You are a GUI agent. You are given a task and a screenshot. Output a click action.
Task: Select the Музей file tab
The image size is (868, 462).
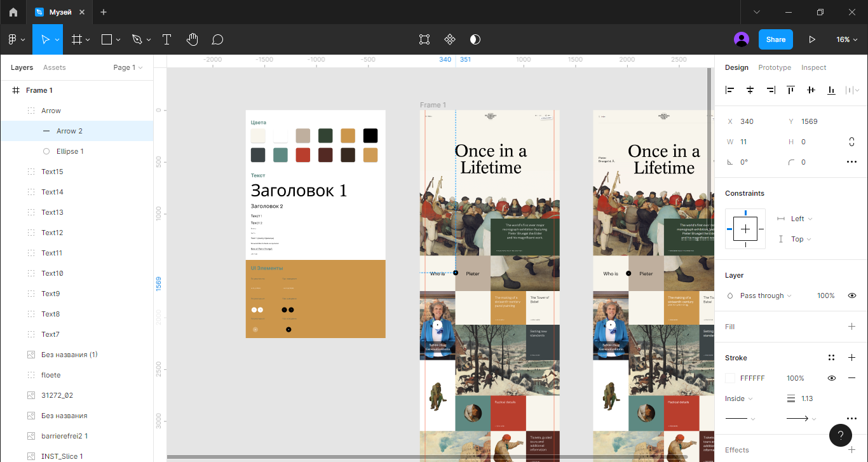click(x=58, y=12)
